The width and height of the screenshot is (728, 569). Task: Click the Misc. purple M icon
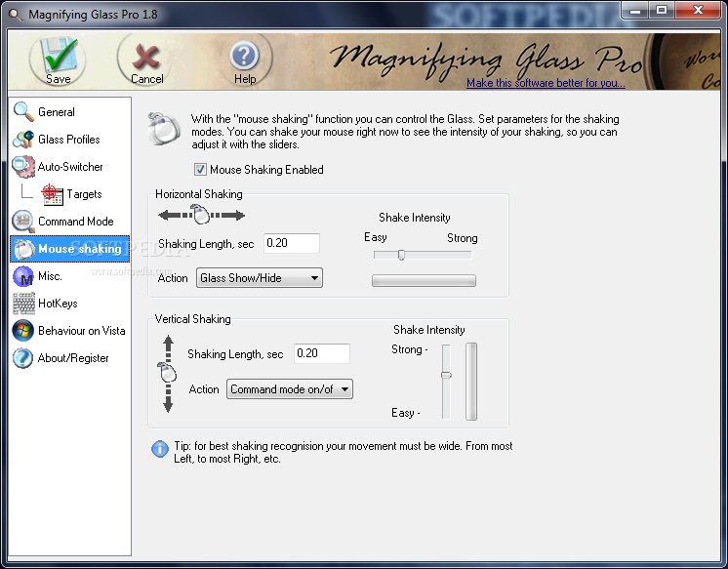pos(23,276)
